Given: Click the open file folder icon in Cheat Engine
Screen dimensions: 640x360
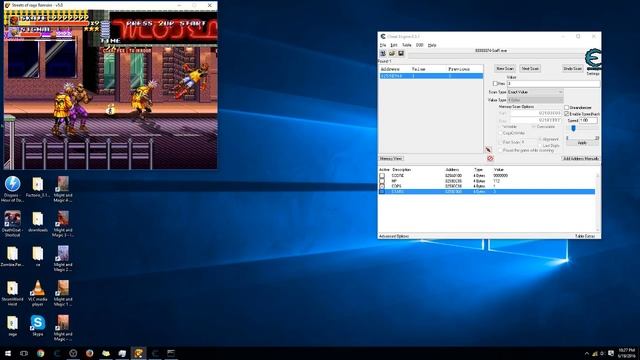Looking at the screenshot, I should pyautogui.click(x=392, y=53).
